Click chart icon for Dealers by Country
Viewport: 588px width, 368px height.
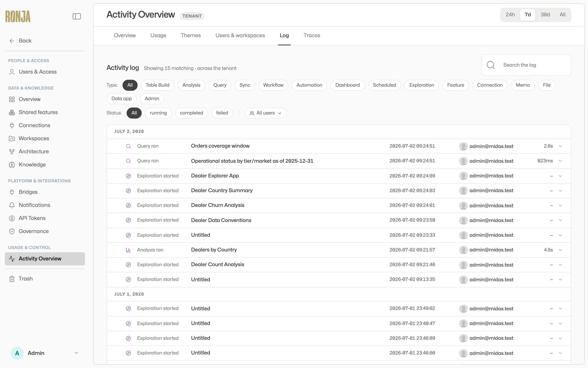[x=128, y=250]
